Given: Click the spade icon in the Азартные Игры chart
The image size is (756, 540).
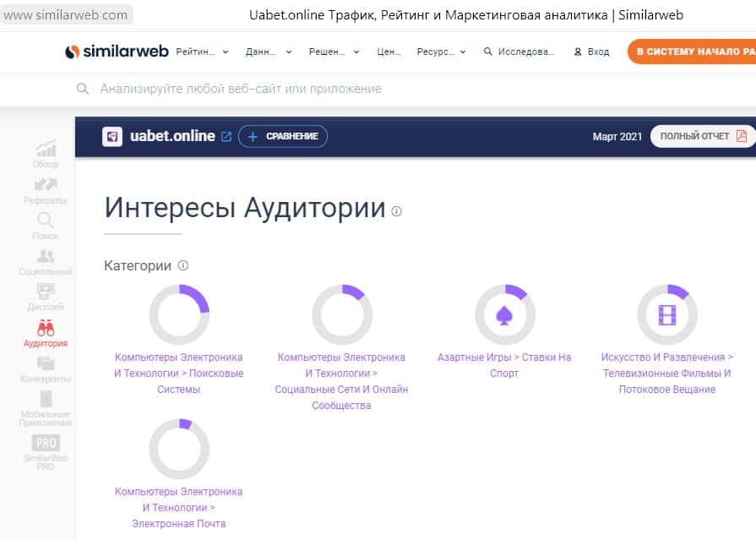Looking at the screenshot, I should (504, 315).
